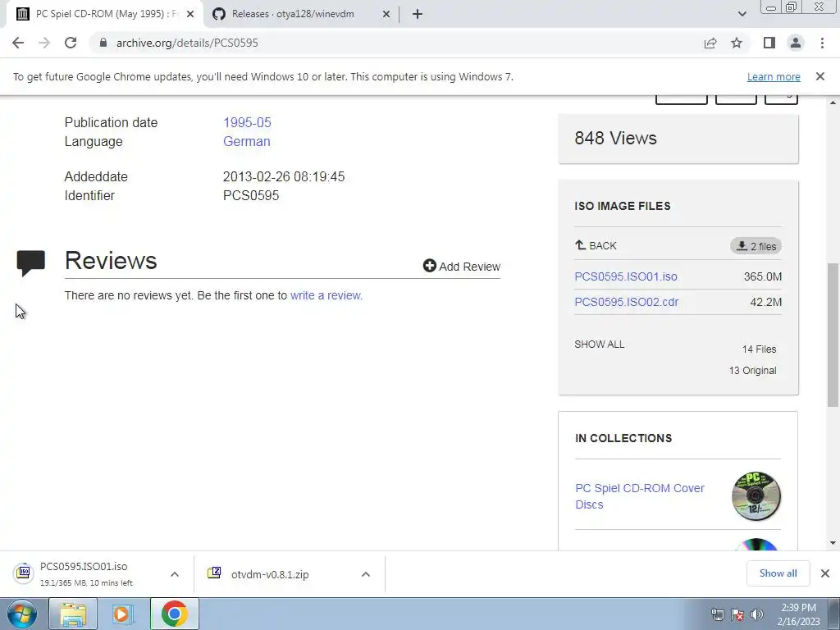Click the Chrome taskbar icon

point(174,614)
